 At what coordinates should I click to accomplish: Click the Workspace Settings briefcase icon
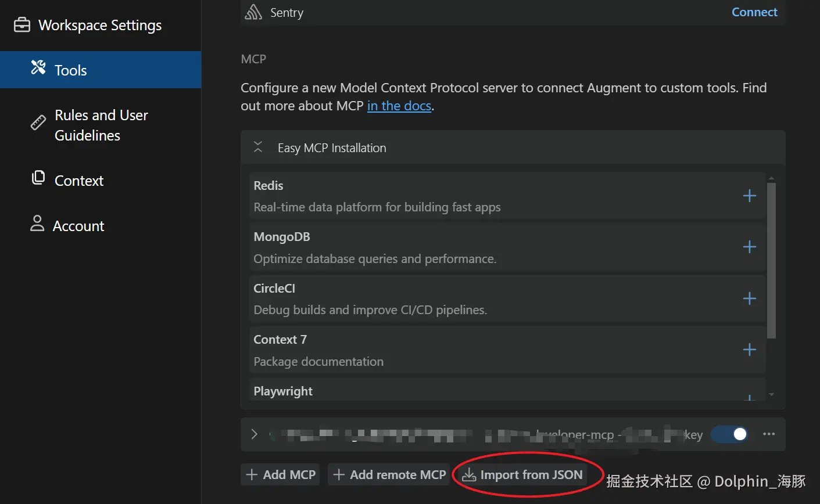pyautogui.click(x=22, y=25)
